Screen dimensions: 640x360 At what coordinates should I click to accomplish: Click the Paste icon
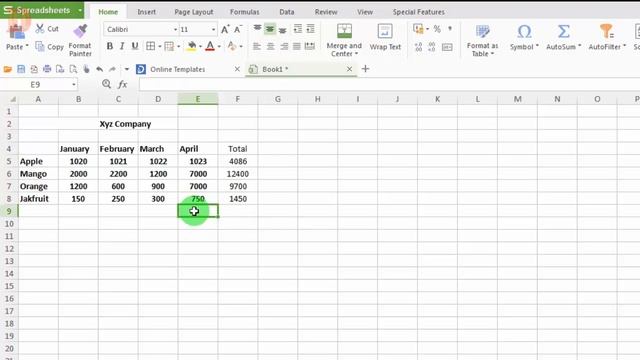(16, 32)
